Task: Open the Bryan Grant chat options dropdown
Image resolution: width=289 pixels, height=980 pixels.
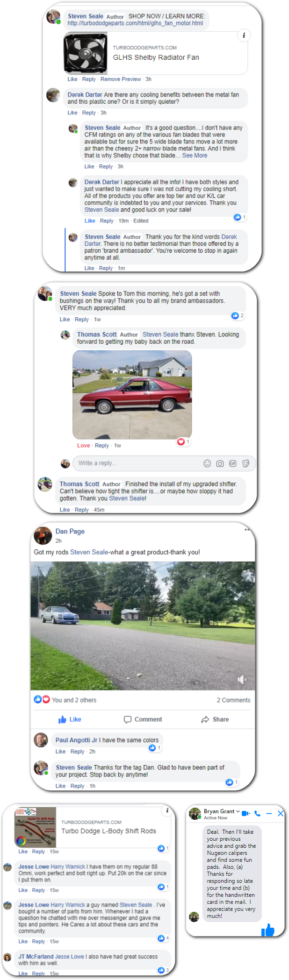Action: pos(238,811)
